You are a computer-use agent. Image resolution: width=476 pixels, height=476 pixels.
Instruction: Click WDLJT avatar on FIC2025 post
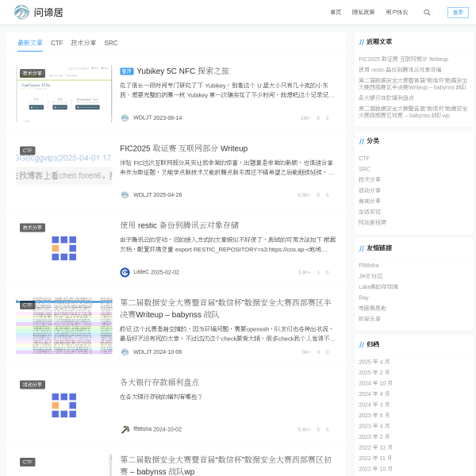(x=125, y=194)
